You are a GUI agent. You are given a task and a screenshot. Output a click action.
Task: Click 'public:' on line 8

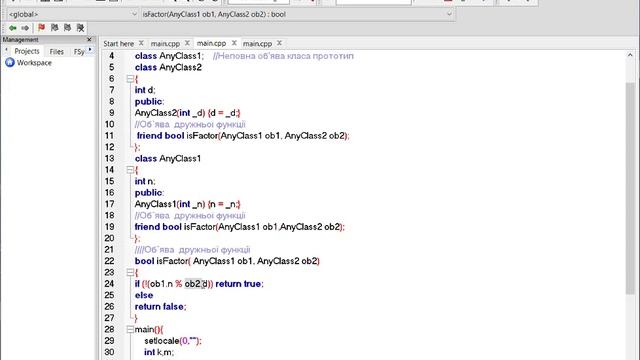(x=149, y=102)
